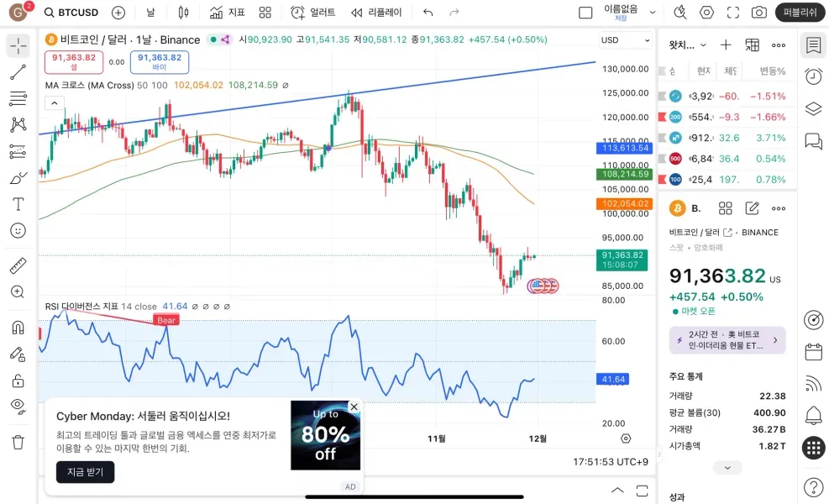Image resolution: width=829 pixels, height=504 pixels.
Task: Open chart settings hexagon icon
Action: 707,12
